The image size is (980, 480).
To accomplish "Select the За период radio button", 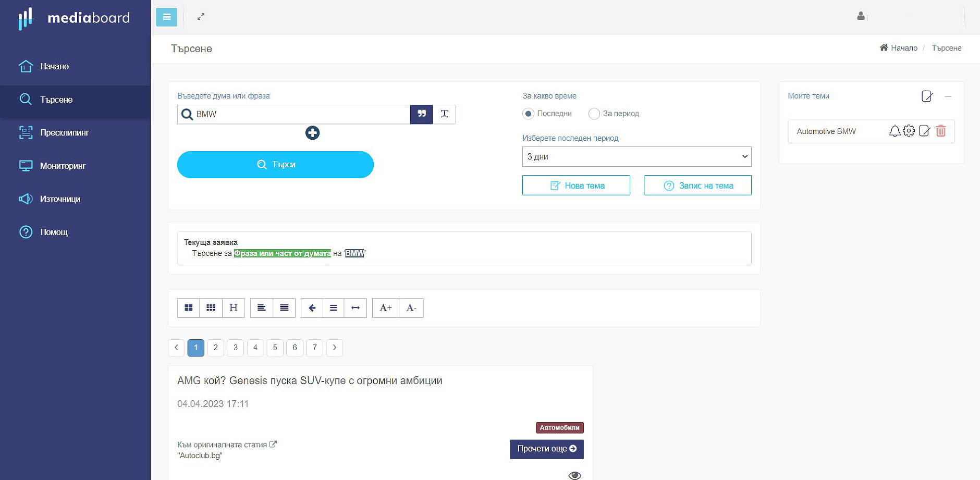I will (x=594, y=114).
